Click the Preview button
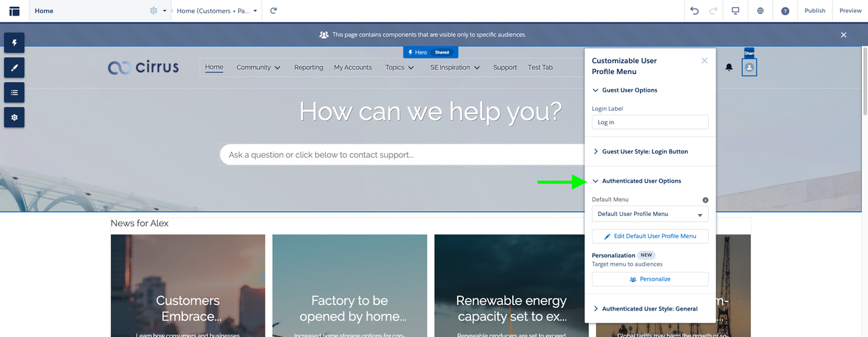The image size is (868, 337). coord(850,11)
